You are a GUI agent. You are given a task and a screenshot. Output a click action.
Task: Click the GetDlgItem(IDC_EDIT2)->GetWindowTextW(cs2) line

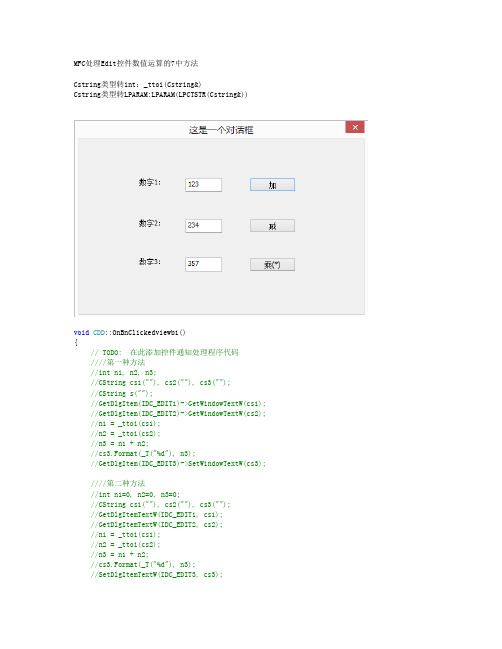pyautogui.click(x=178, y=413)
